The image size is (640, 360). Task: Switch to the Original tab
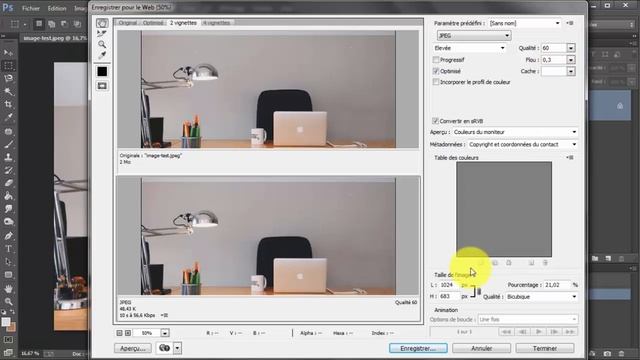[128, 23]
